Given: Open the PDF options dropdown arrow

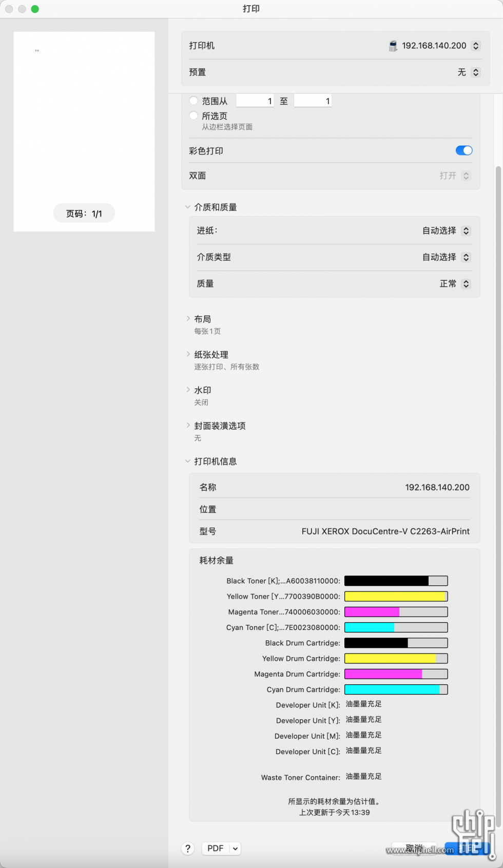Looking at the screenshot, I should click(235, 849).
